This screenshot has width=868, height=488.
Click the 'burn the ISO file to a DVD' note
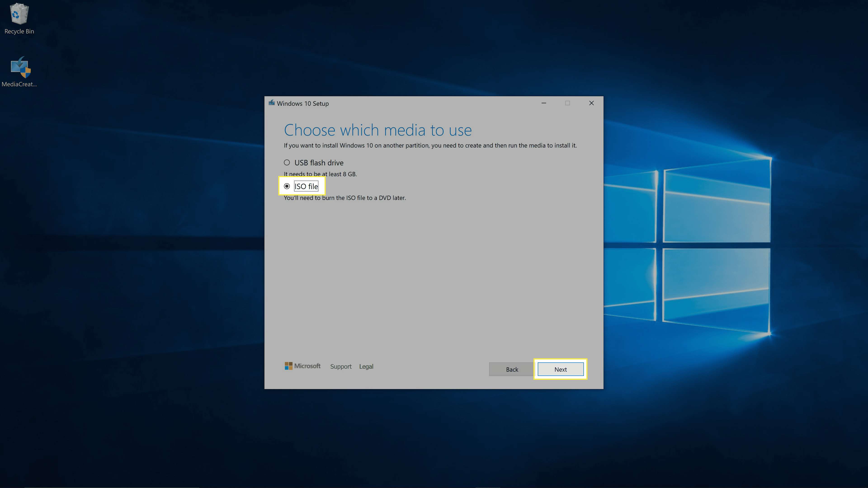pos(345,198)
